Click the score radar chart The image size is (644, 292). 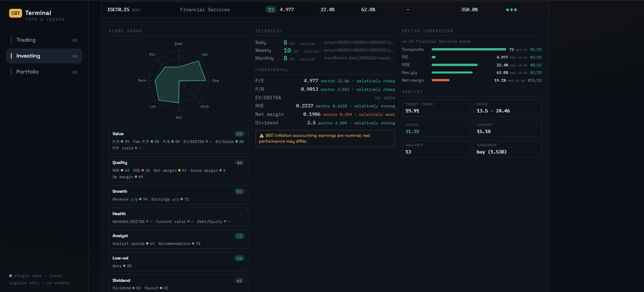[178, 81]
